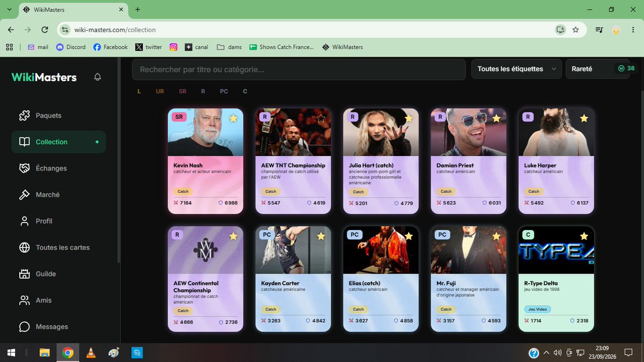Click the address bar URL
644x362 pixels.
point(115,30)
